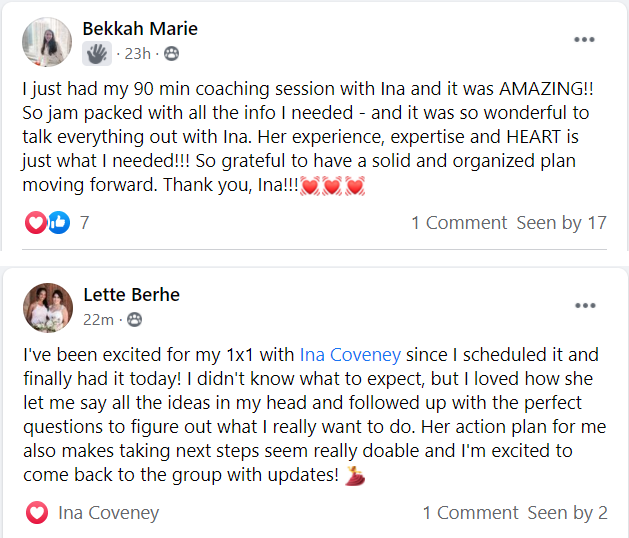Click heart reaction icon on Bekkah's post
The image size is (629, 538).
click(36, 222)
